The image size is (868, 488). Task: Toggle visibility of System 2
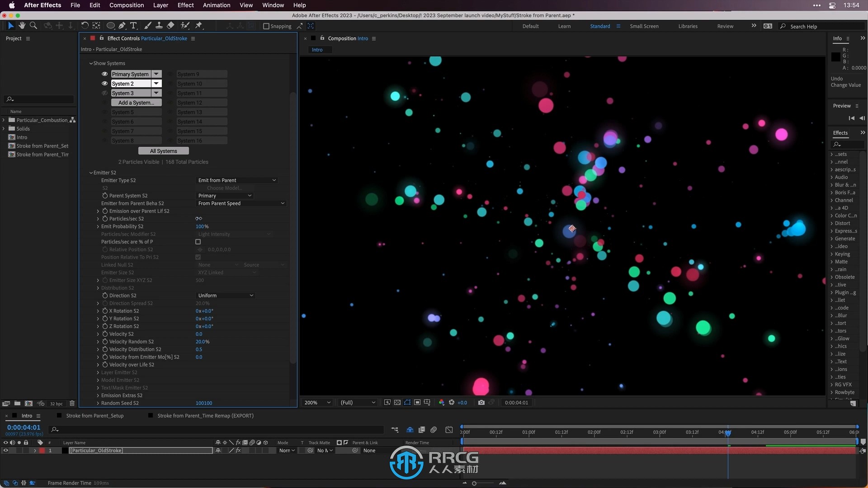tap(104, 84)
